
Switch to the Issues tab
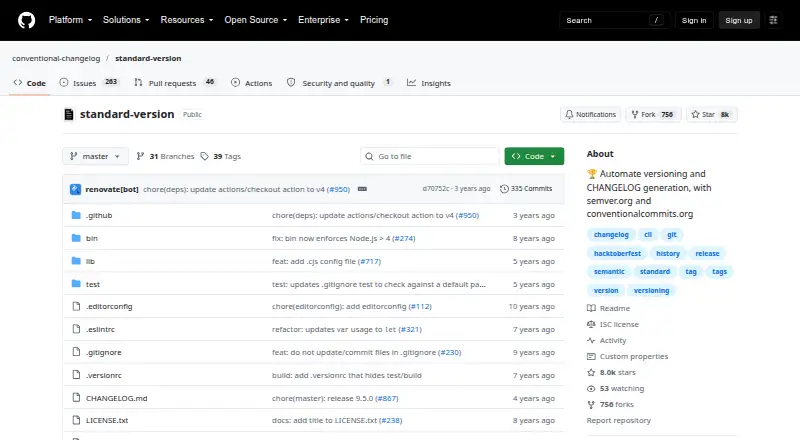[x=89, y=83]
